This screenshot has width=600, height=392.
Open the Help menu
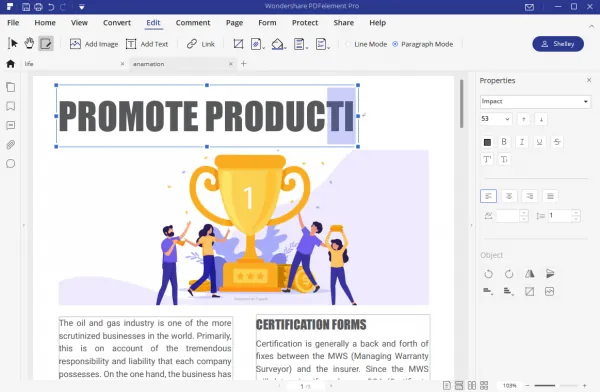[377, 23]
